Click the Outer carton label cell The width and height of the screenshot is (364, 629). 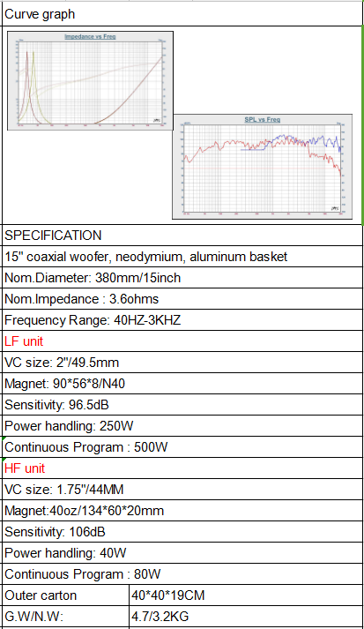click(x=66, y=595)
